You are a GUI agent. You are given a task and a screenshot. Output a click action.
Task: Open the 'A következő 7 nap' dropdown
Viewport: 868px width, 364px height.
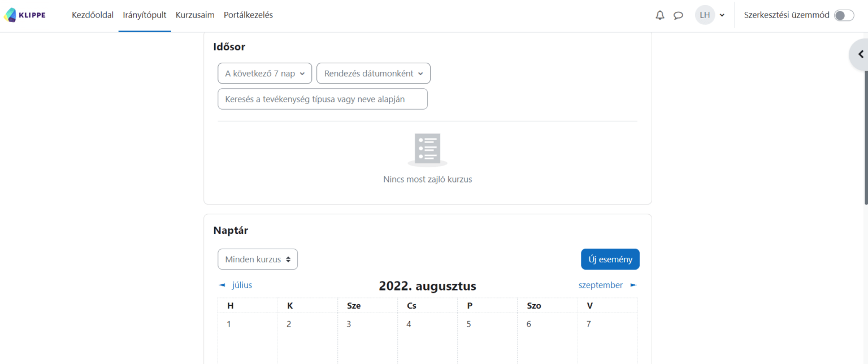pyautogui.click(x=264, y=73)
